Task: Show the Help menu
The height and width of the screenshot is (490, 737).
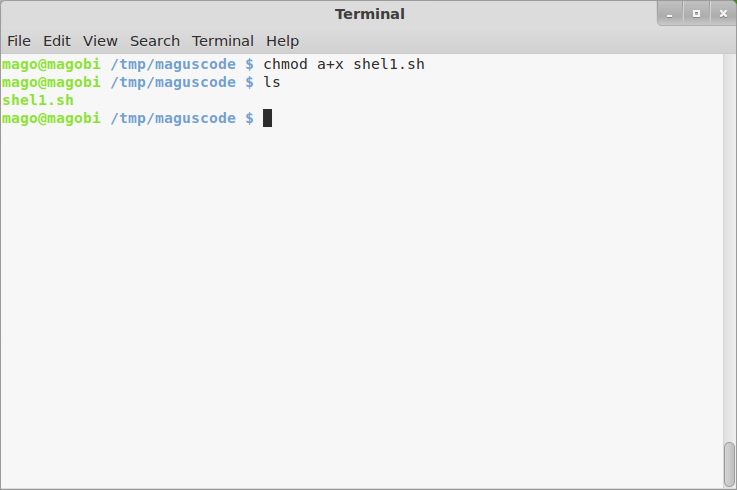Action: pyautogui.click(x=282, y=41)
